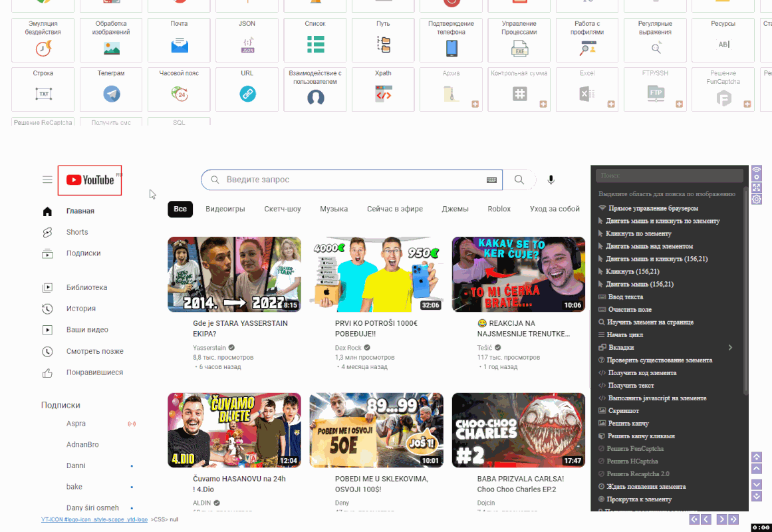The height and width of the screenshot is (532, 772).
Task: Open the on-screen keyboard in search box
Action: (x=491, y=180)
